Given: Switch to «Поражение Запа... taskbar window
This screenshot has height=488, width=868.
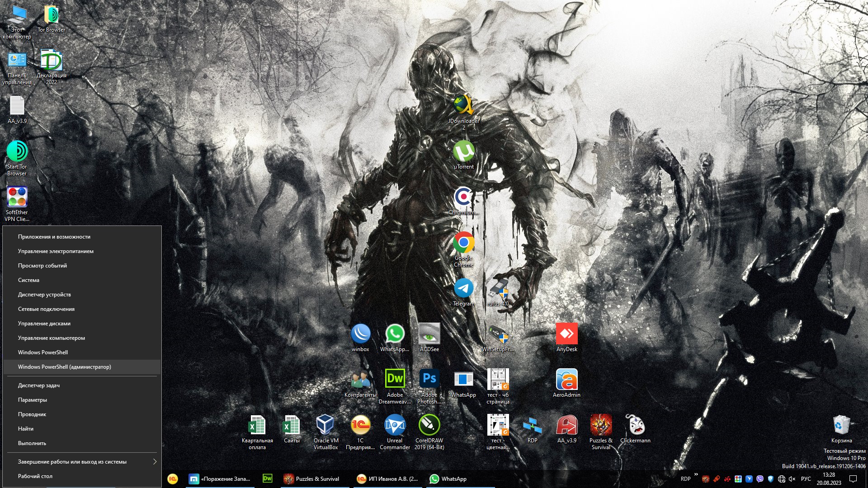Looking at the screenshot, I should click(220, 479).
